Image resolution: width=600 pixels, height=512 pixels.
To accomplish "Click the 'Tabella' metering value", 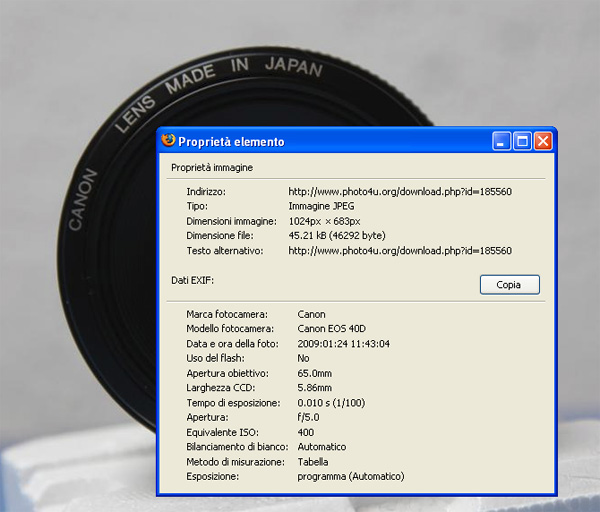I will [x=313, y=462].
